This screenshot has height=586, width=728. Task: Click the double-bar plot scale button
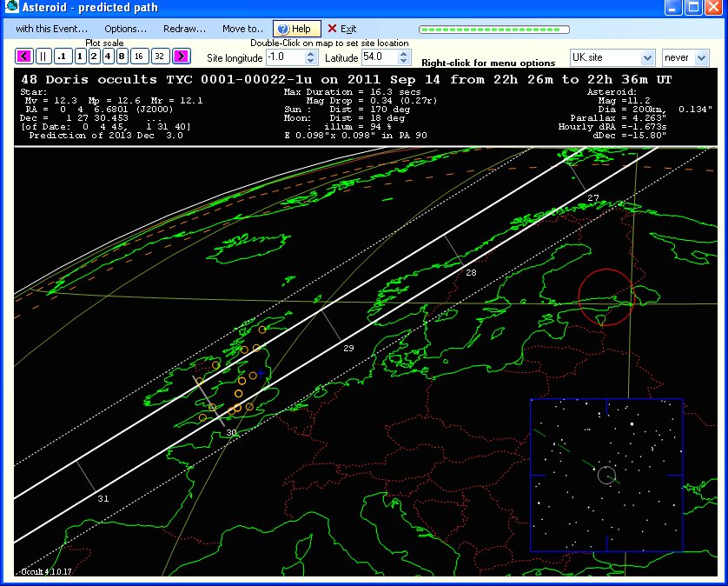[43, 57]
